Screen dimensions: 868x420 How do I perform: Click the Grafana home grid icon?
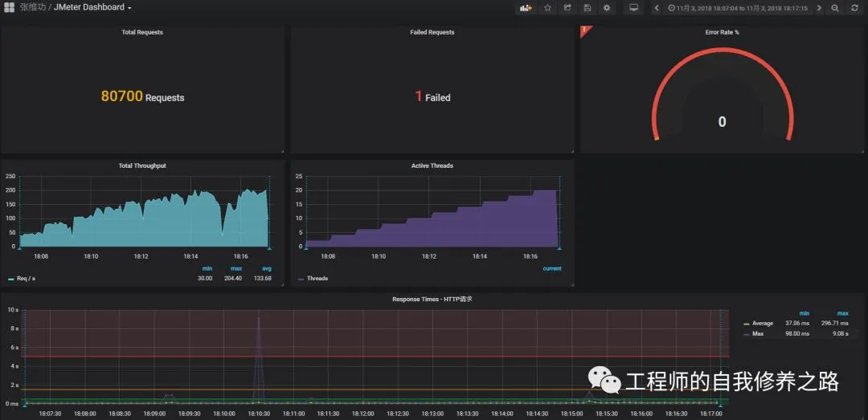coord(9,8)
